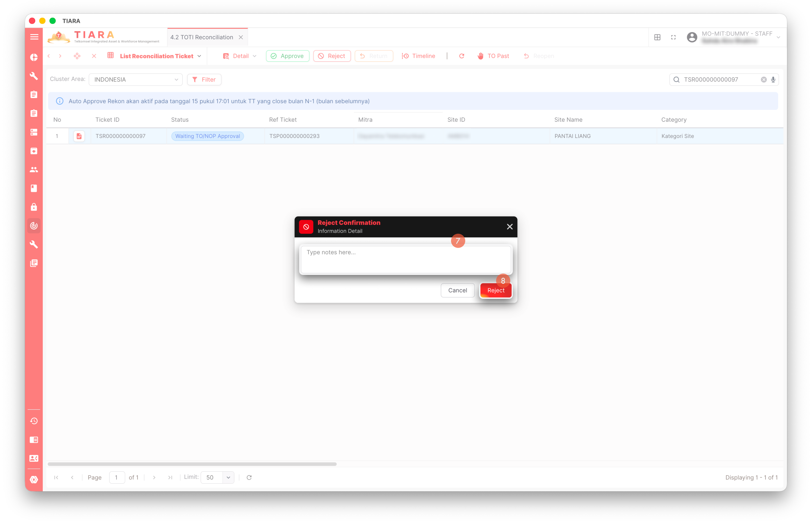The height and width of the screenshot is (521, 812).
Task: Toggle the fullscreen icon in header
Action: [673, 37]
